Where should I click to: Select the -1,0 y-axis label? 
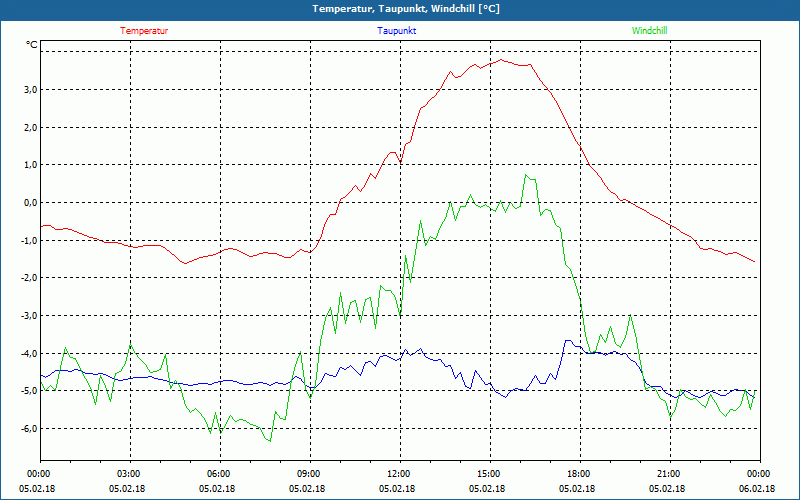[x=30, y=240]
